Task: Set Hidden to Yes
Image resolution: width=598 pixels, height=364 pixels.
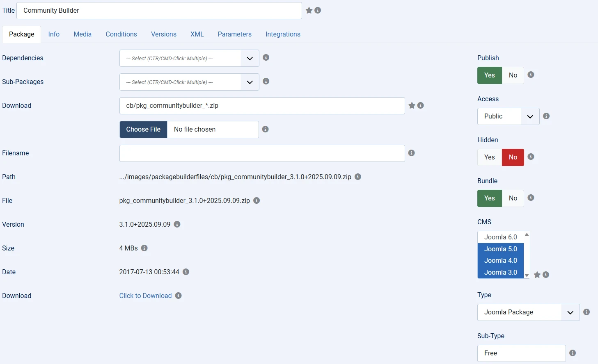Action: (x=489, y=157)
